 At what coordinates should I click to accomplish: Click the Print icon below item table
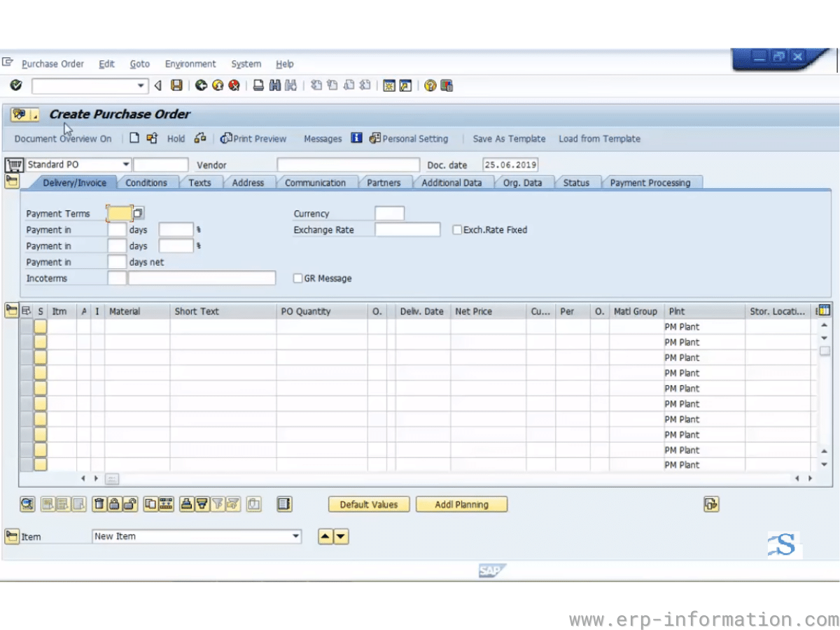[x=186, y=504]
